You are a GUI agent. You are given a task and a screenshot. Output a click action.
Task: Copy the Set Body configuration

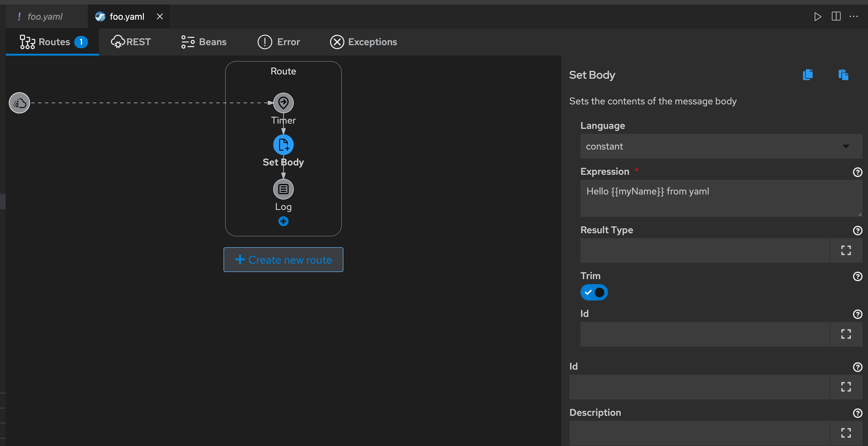pyautogui.click(x=808, y=74)
